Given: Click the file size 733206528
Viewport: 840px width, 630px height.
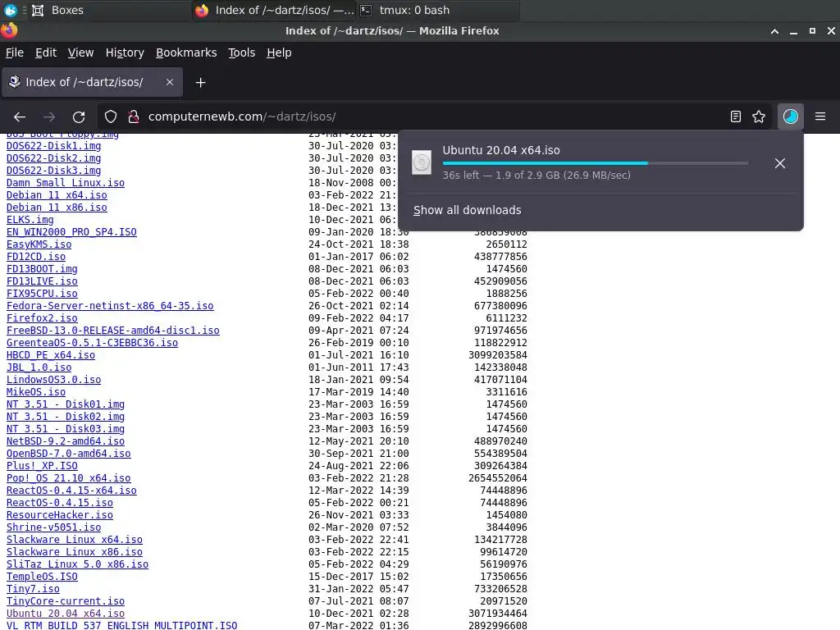Looking at the screenshot, I should [500, 589].
